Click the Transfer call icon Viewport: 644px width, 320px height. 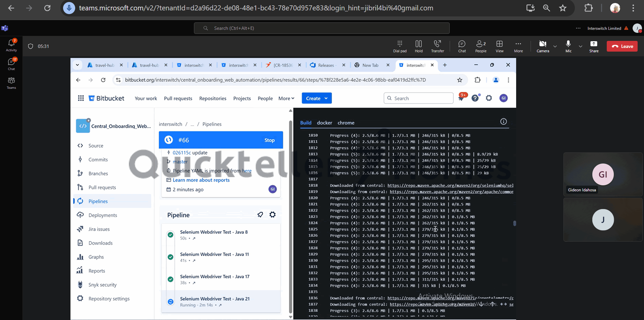[437, 46]
